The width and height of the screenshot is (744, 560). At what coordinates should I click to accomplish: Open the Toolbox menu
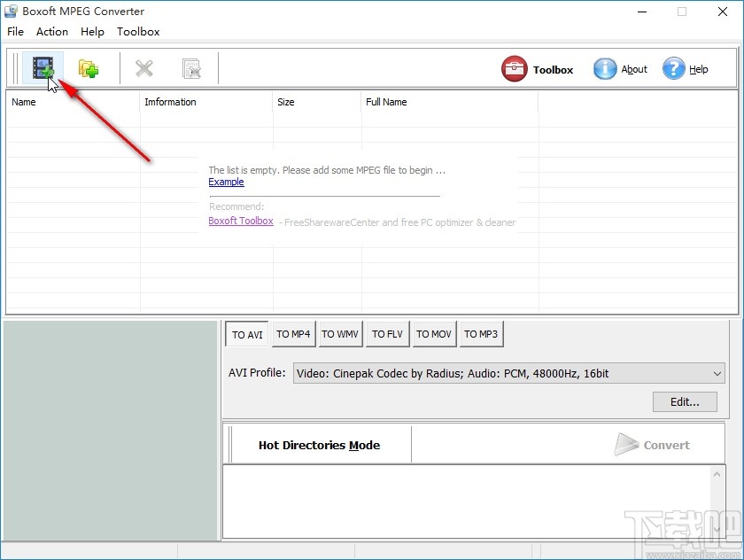[x=138, y=31]
